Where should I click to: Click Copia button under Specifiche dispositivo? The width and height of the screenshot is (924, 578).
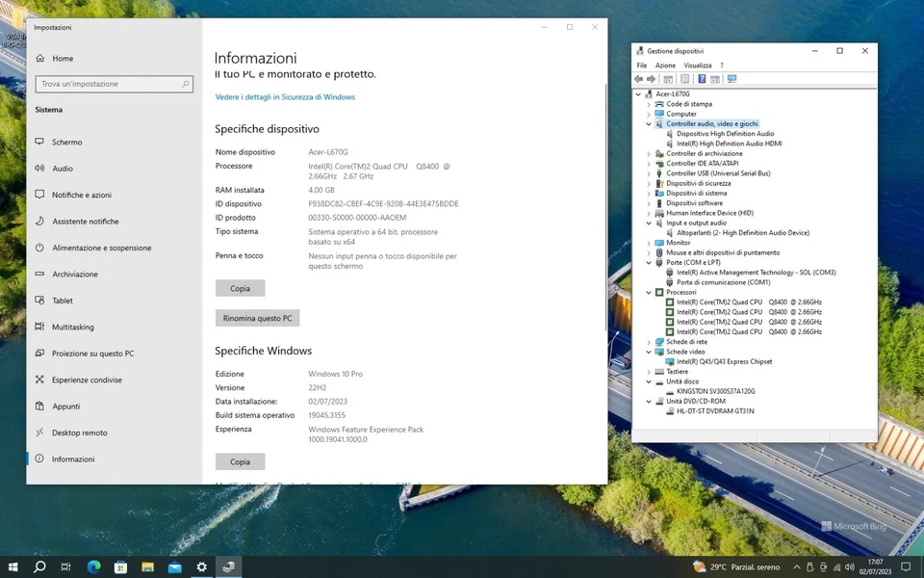point(240,288)
